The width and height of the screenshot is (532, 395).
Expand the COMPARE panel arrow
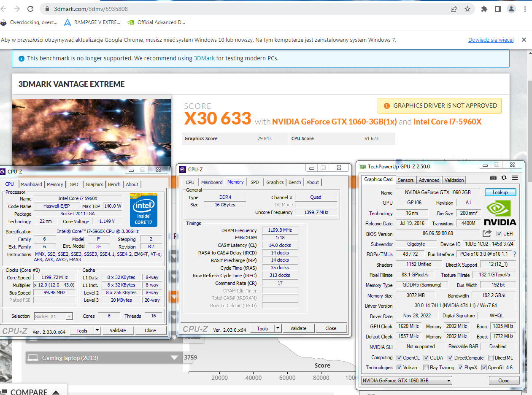[56, 392]
